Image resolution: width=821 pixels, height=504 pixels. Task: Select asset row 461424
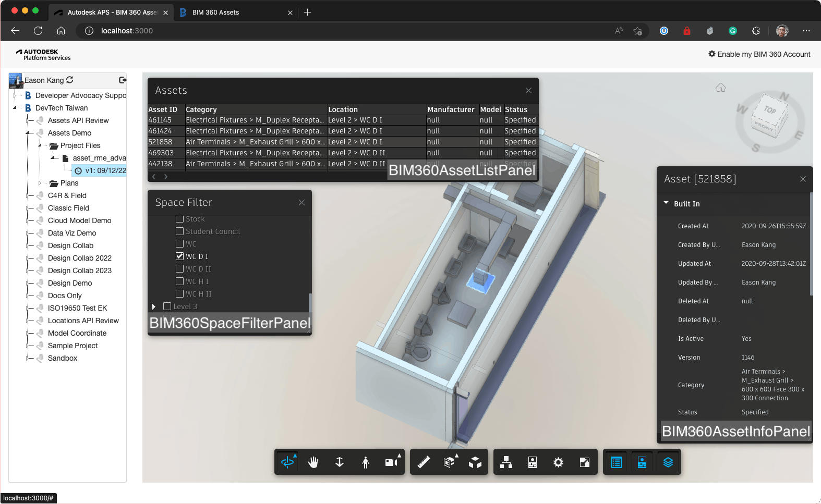click(343, 131)
